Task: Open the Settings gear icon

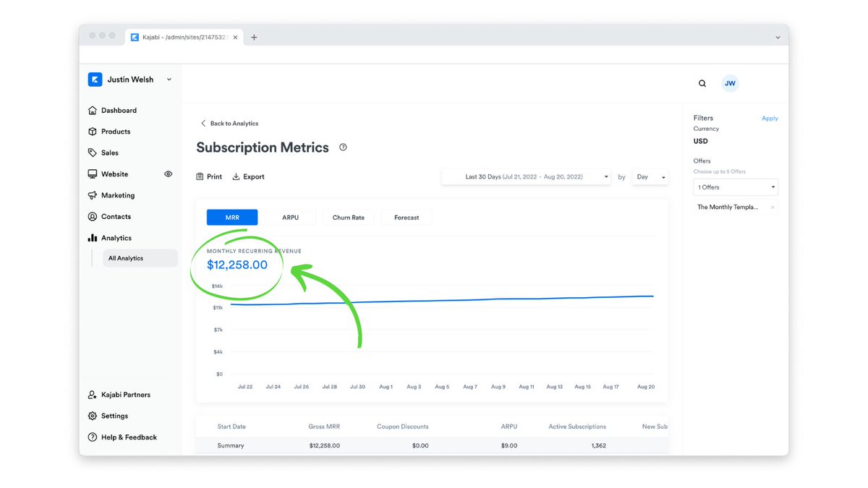Action: [93, 416]
